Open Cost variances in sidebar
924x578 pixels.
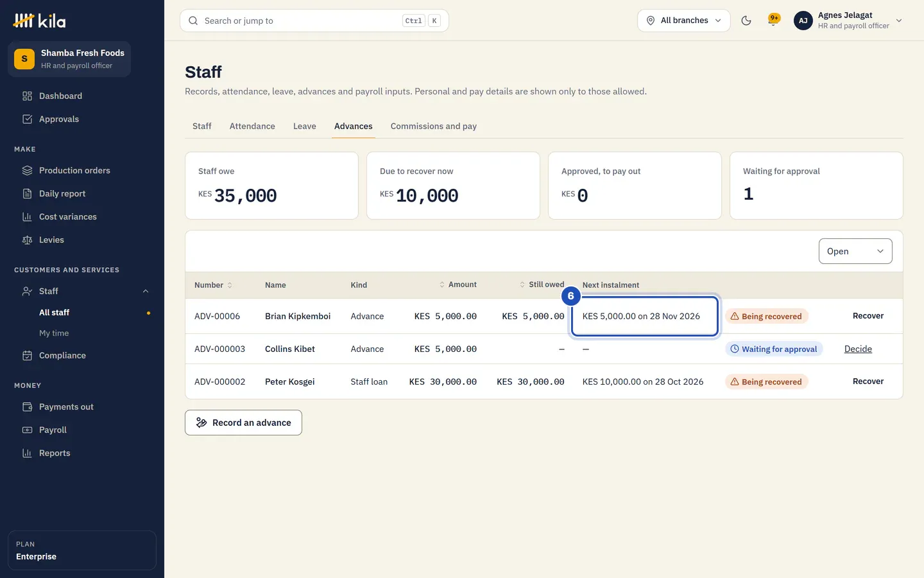pyautogui.click(x=82, y=216)
